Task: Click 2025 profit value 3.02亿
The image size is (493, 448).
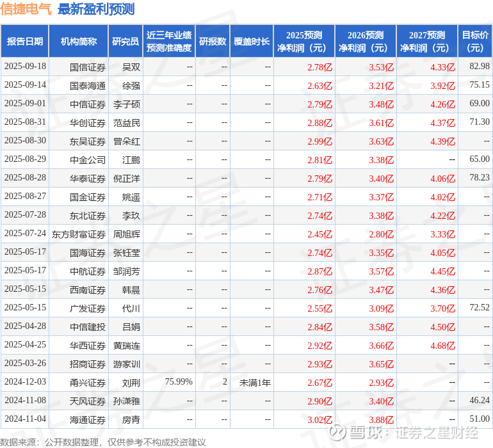Action: tap(319, 420)
